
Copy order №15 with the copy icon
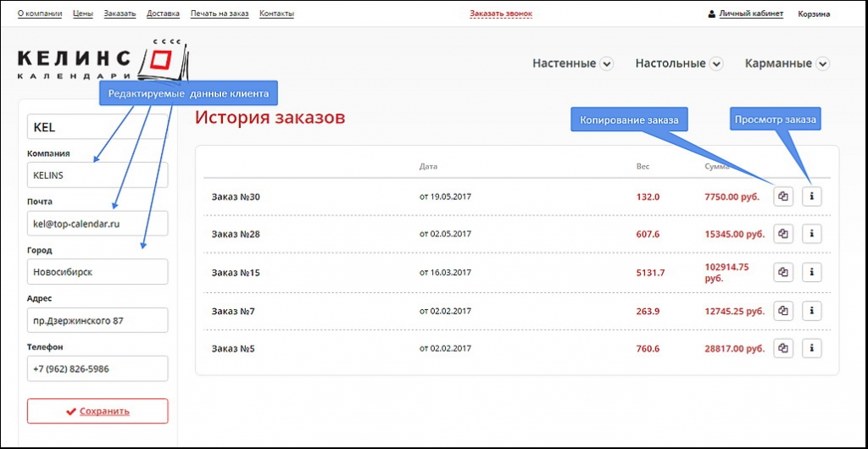tap(783, 272)
